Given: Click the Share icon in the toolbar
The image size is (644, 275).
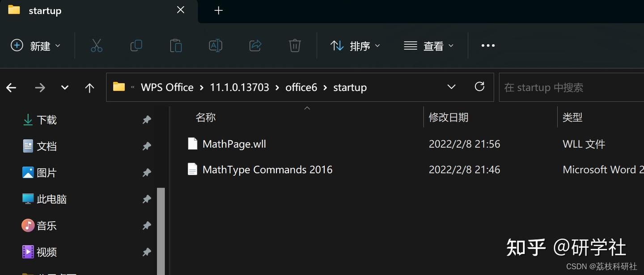Looking at the screenshot, I should [x=255, y=45].
